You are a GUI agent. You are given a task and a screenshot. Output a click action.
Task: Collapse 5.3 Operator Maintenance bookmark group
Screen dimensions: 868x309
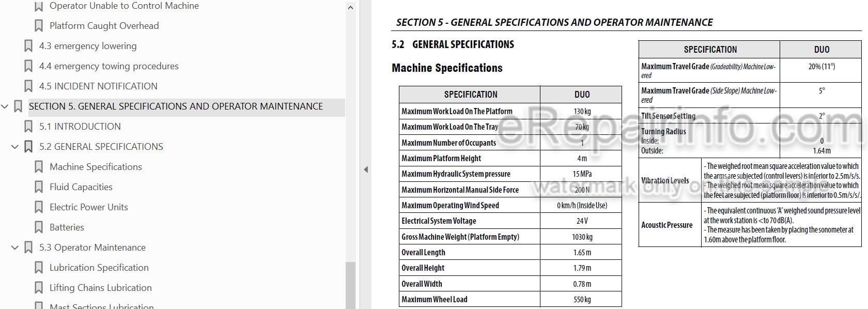click(x=15, y=248)
